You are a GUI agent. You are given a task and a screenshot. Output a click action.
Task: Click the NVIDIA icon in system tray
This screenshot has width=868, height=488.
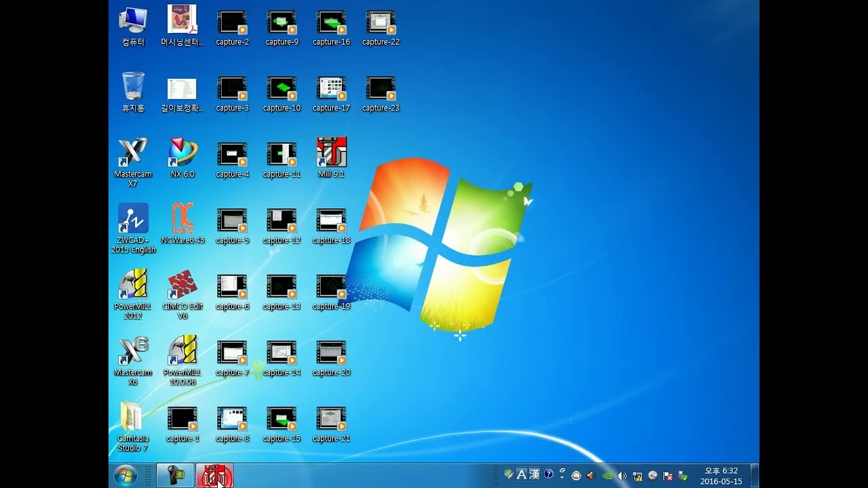click(x=608, y=475)
